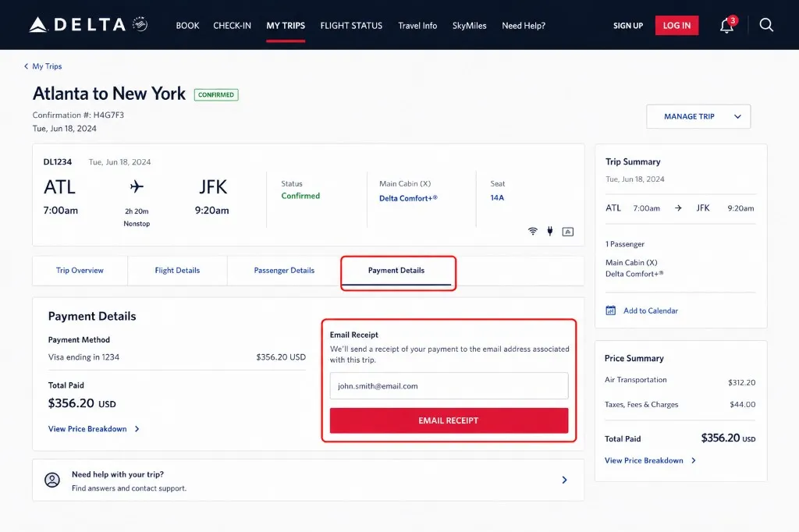Expand the Need help with your trip row chevron
The width and height of the screenshot is (799, 532).
point(564,480)
